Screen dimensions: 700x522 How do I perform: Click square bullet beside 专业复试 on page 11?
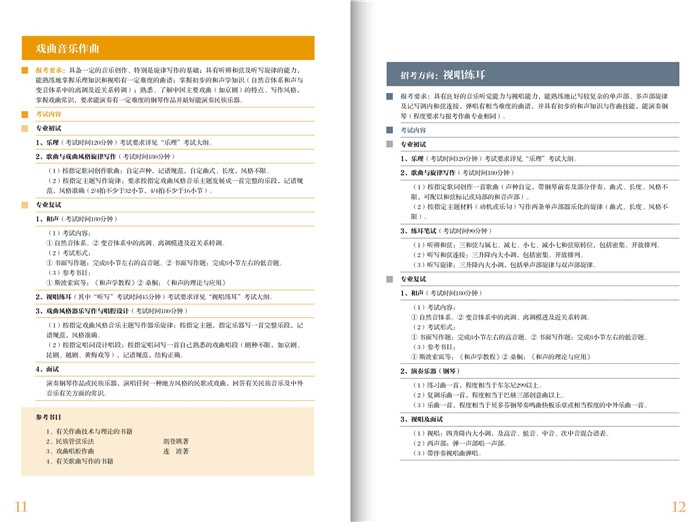tap(26, 205)
